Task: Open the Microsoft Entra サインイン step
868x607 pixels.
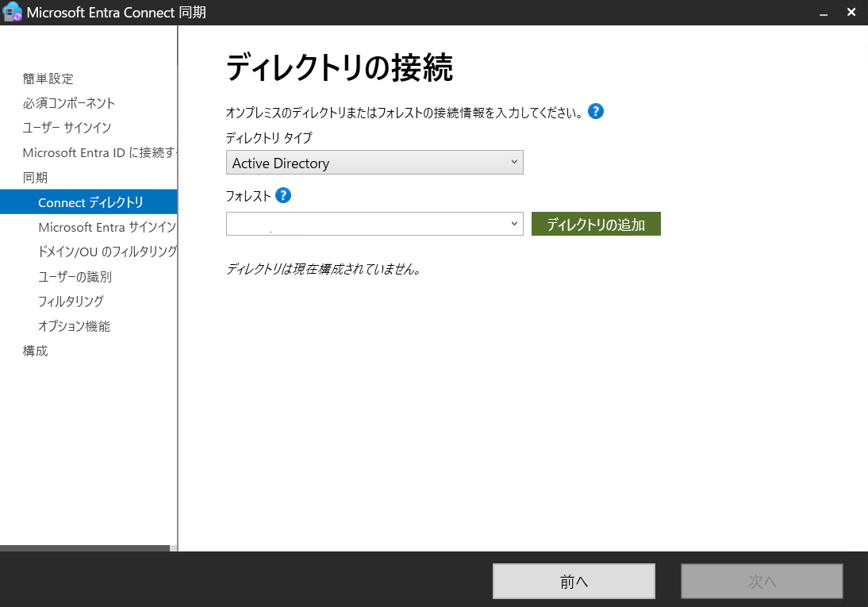Action: point(106,227)
